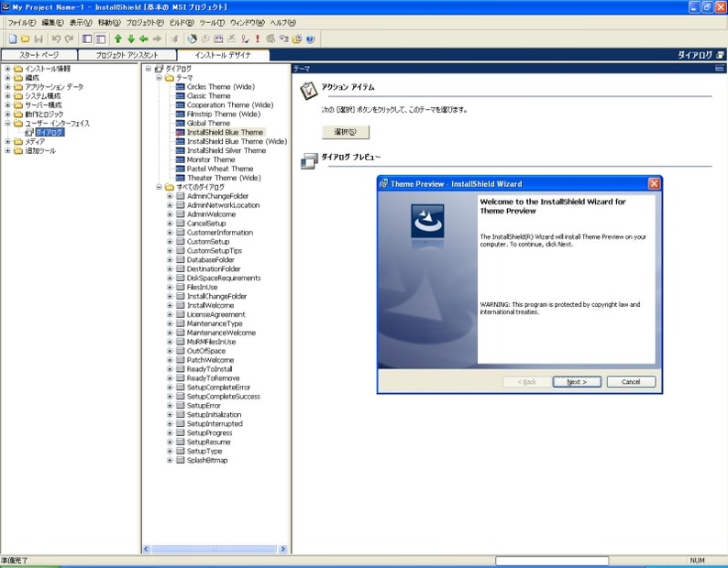
Task: Select the CustomerInformation dialog
Action: [220, 233]
